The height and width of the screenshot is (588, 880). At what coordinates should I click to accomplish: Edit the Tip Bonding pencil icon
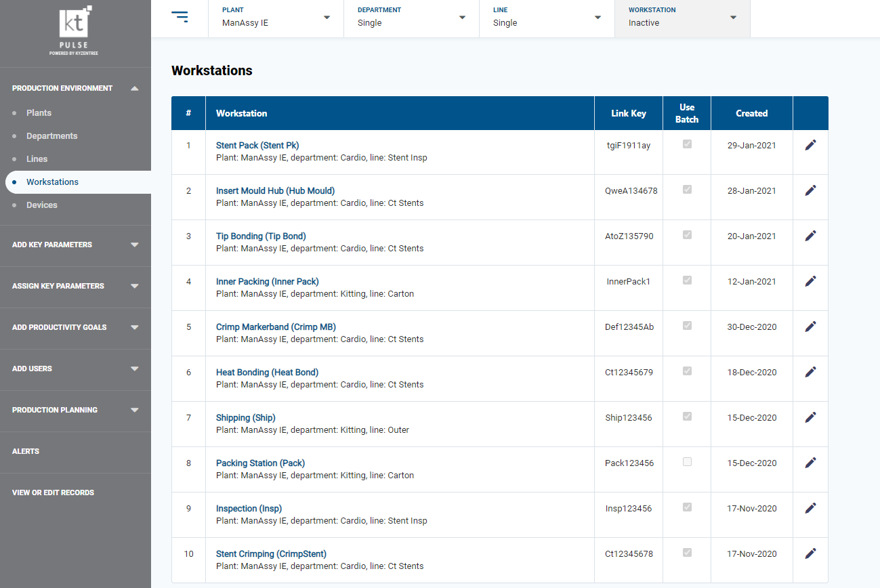pos(810,236)
